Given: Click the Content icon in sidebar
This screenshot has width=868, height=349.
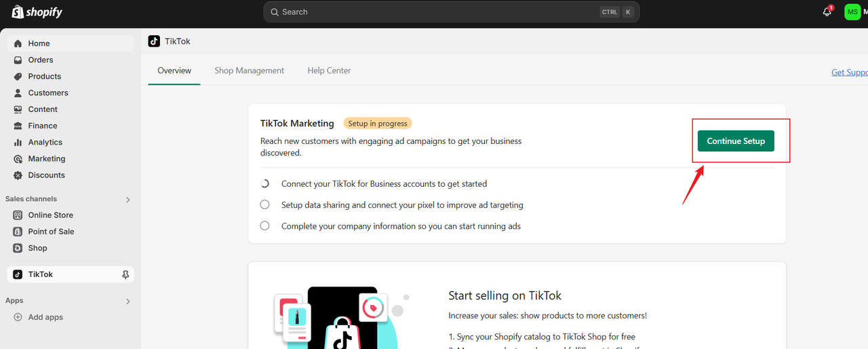Looking at the screenshot, I should pos(18,109).
